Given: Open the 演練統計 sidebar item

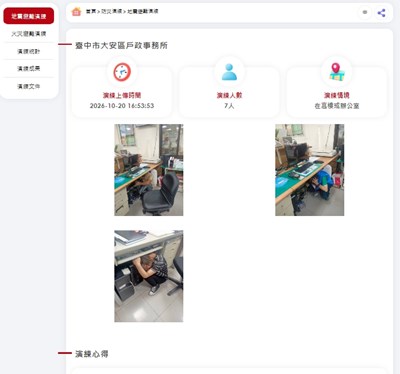Looking at the screenshot, I should [x=29, y=51].
